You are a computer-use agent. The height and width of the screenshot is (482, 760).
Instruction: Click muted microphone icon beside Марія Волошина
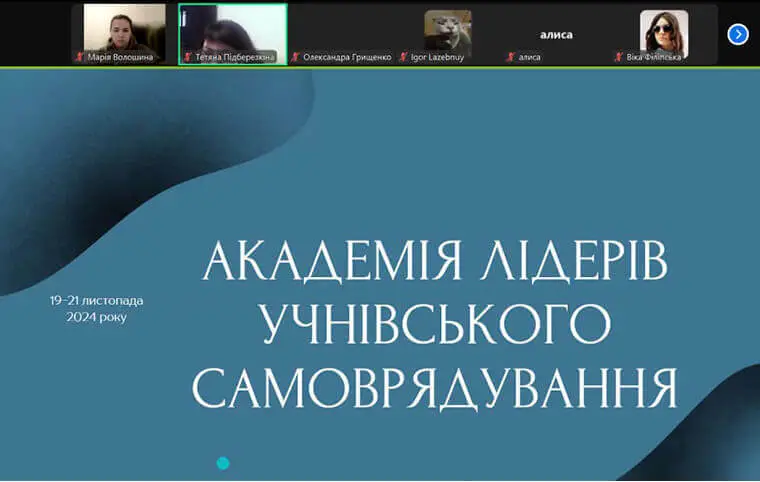[79, 57]
